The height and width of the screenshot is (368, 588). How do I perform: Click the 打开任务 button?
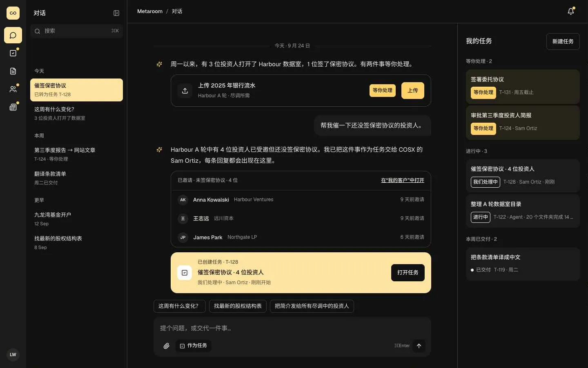(x=408, y=273)
